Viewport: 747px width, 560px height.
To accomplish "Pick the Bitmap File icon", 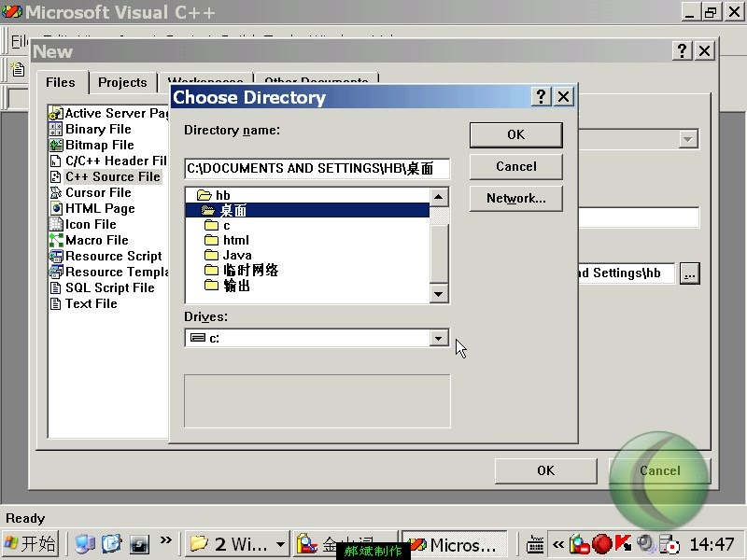I will click(56, 145).
